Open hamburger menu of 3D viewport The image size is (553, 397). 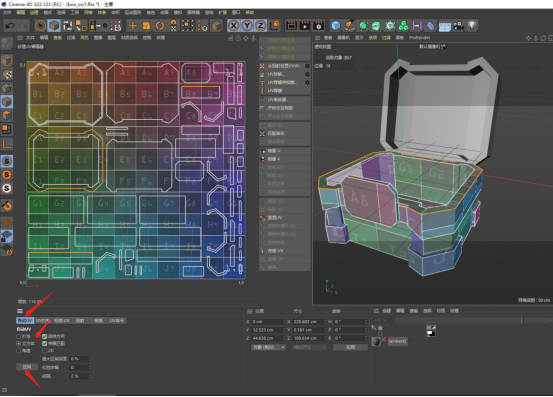[317, 38]
